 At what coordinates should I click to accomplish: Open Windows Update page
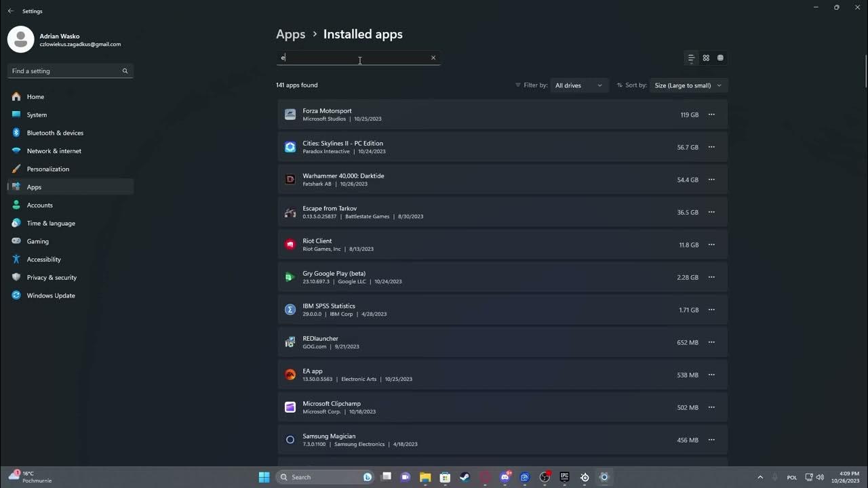71,296
